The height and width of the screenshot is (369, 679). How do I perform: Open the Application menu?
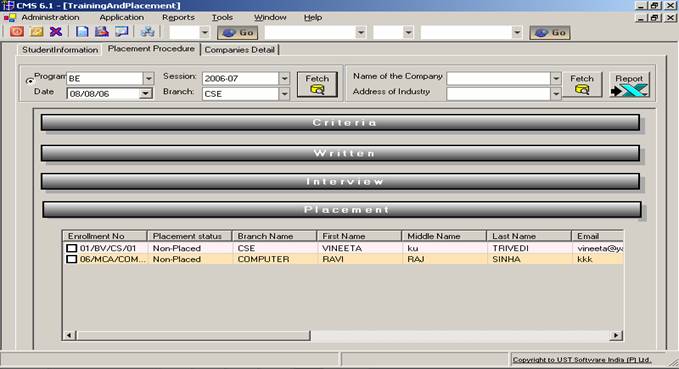tap(121, 17)
